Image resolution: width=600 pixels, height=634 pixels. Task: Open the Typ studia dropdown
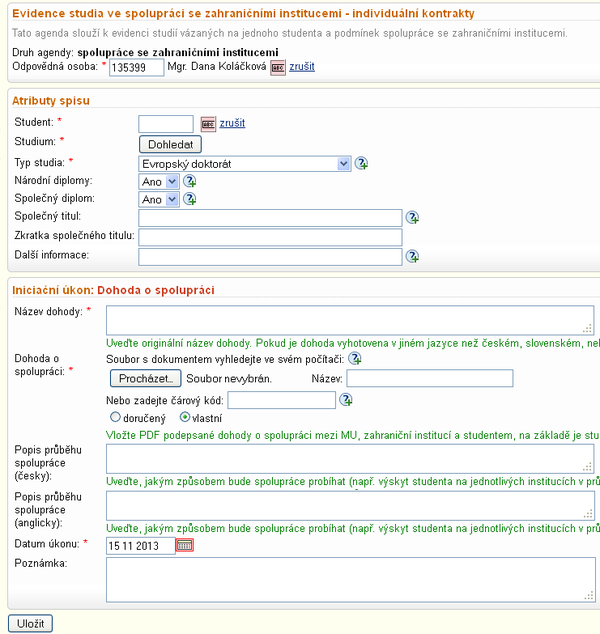(x=245, y=164)
